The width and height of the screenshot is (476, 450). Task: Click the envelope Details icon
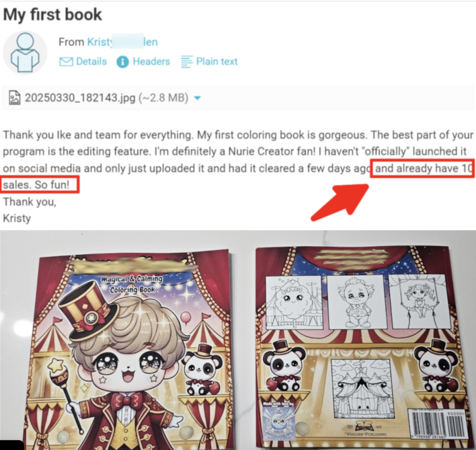66,62
